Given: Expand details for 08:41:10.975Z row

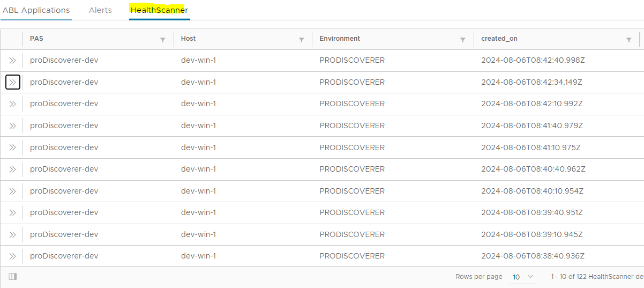Looking at the screenshot, I should (x=13, y=147).
